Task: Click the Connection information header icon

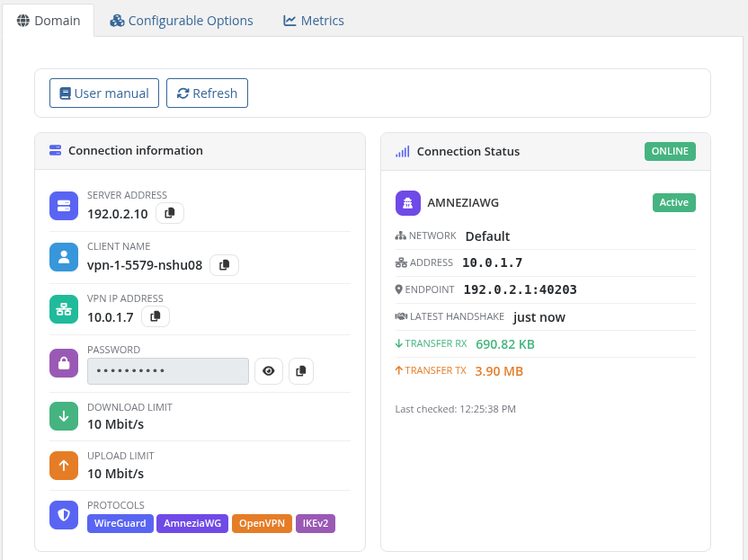Action: (56, 151)
